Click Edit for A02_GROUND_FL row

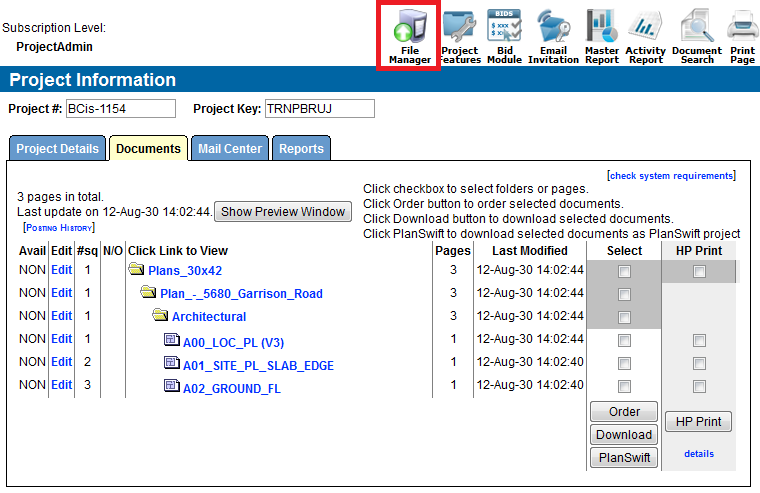click(62, 384)
